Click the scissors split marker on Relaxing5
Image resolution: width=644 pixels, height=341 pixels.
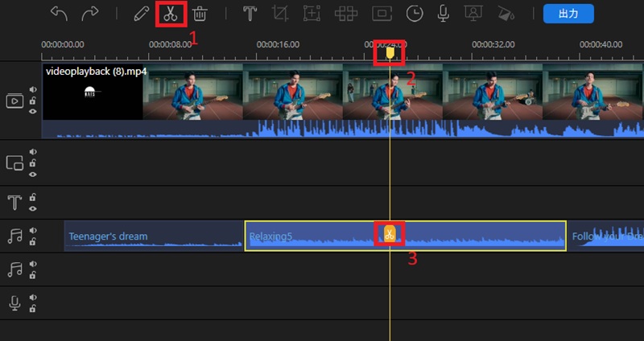coord(390,234)
